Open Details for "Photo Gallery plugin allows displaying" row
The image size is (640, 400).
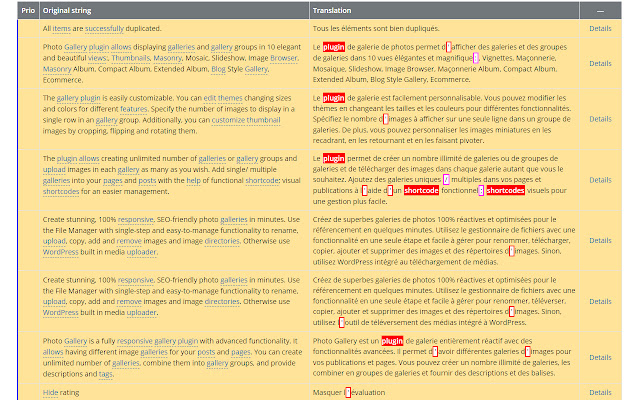(600, 64)
